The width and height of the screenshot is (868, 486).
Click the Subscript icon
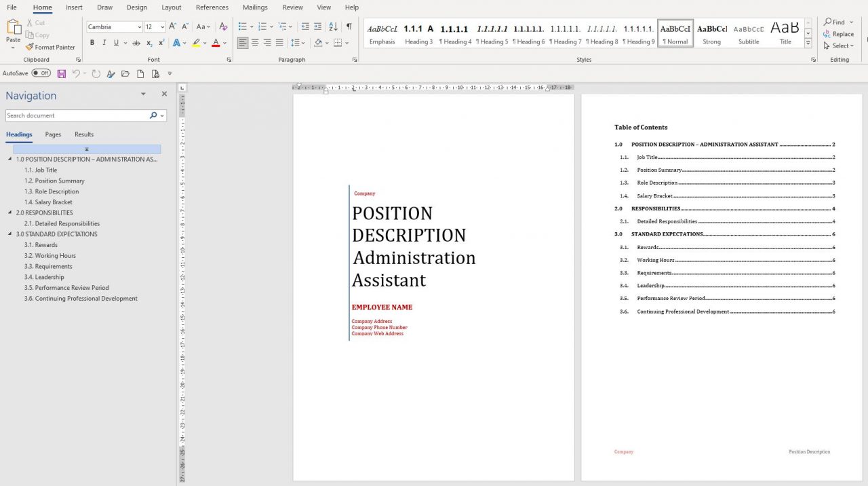point(149,42)
